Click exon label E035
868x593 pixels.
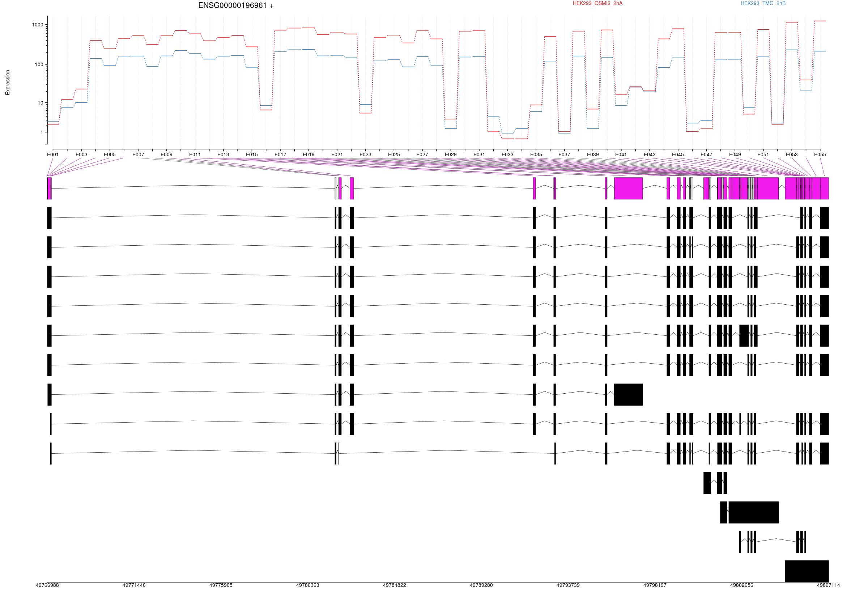[536, 154]
